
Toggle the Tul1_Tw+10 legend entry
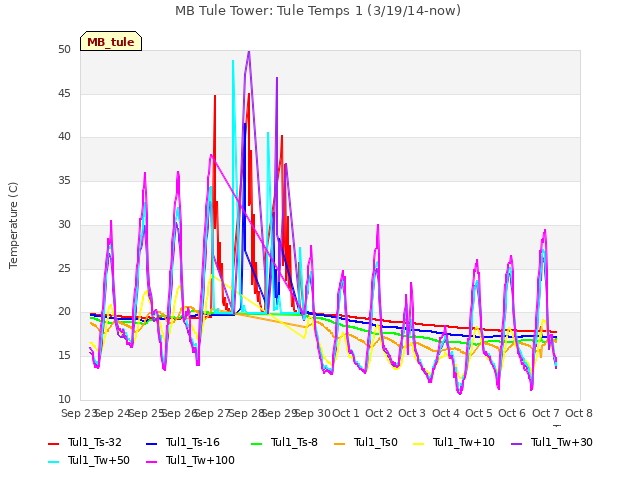[454, 442]
